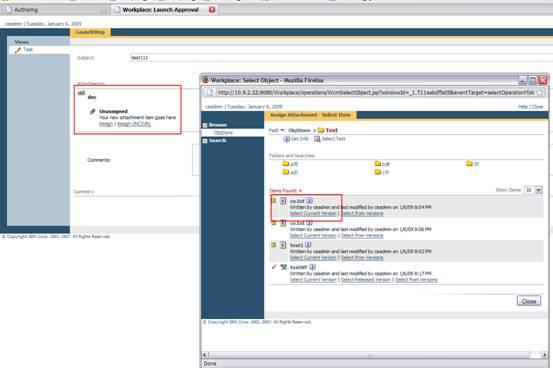The width and height of the screenshot is (553, 368).
Task: Click into the Comments text area
Action: click(x=196, y=160)
